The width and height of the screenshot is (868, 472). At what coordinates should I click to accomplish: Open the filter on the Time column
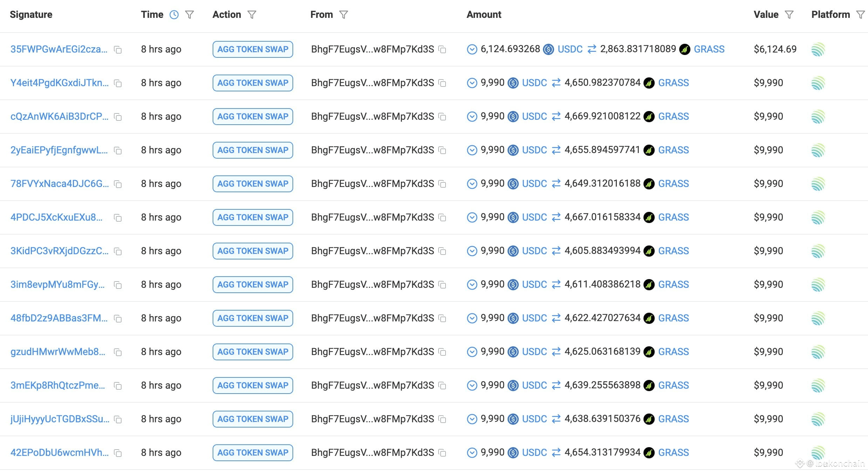tap(190, 14)
